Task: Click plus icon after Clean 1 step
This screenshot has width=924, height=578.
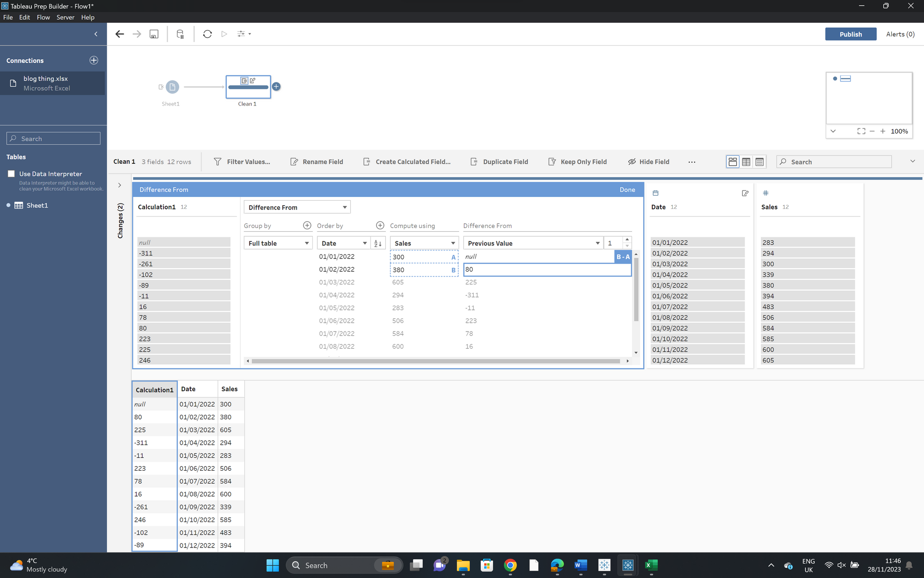Action: pos(276,86)
